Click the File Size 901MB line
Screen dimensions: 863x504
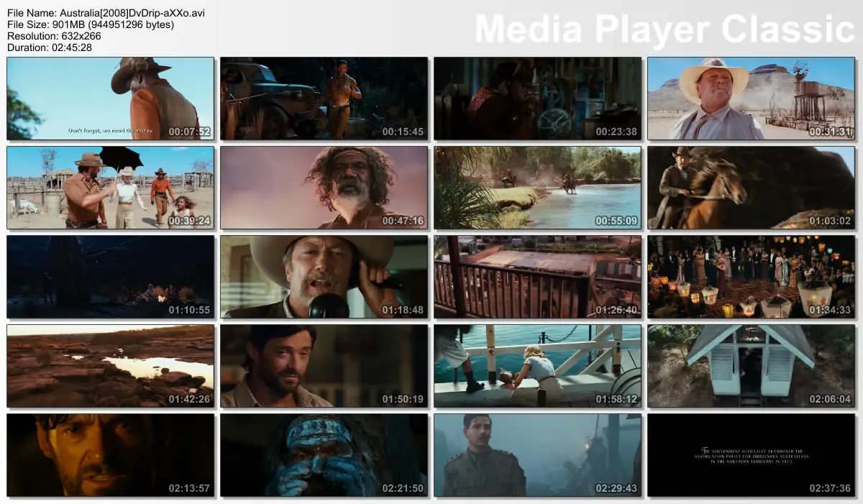91,24
